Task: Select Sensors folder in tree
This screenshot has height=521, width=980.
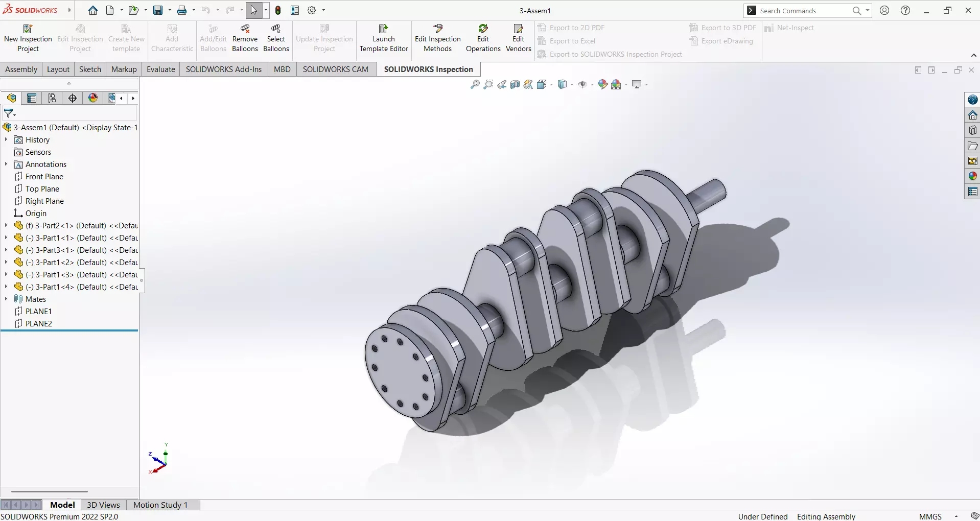Action: [x=38, y=152]
